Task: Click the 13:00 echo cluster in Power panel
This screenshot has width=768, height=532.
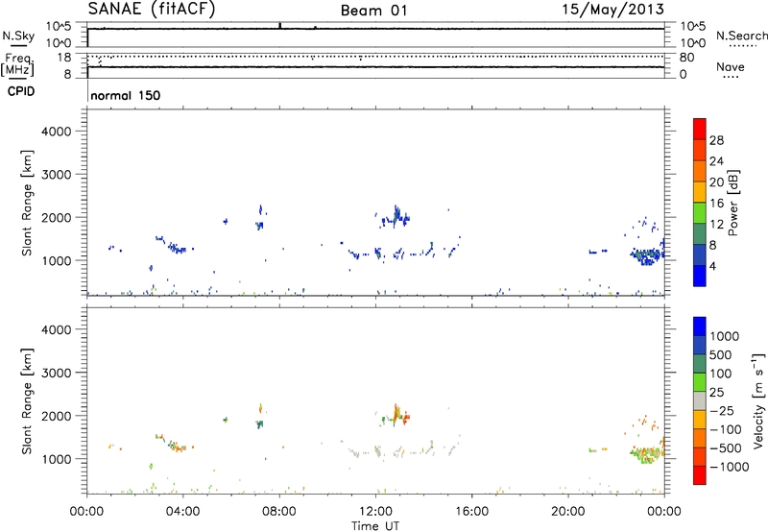Action: click(x=395, y=216)
